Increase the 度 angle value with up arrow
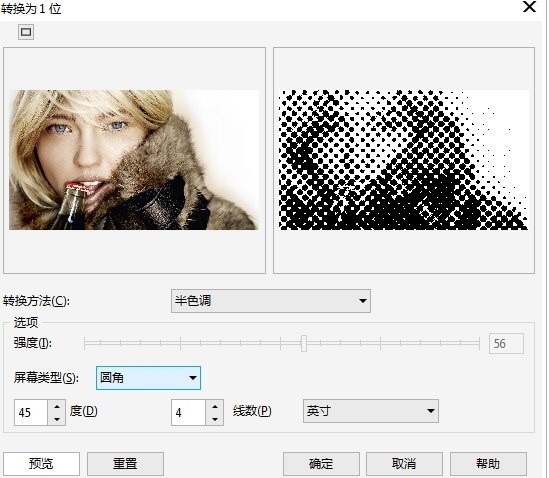 pyautogui.click(x=57, y=406)
